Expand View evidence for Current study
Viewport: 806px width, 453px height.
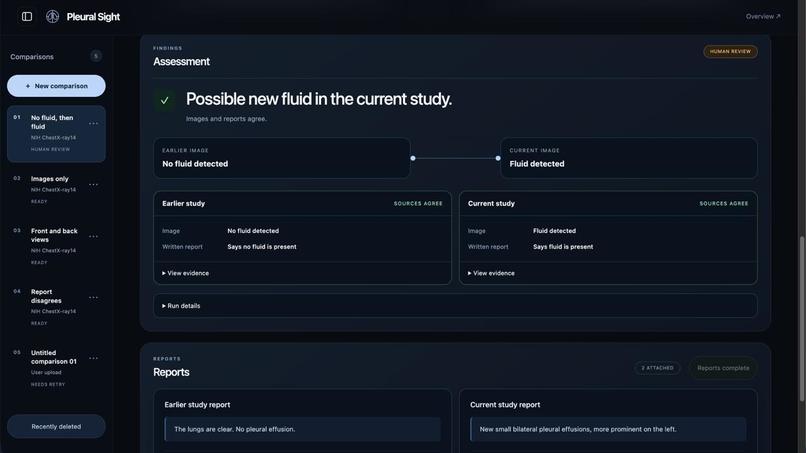pyautogui.click(x=491, y=273)
